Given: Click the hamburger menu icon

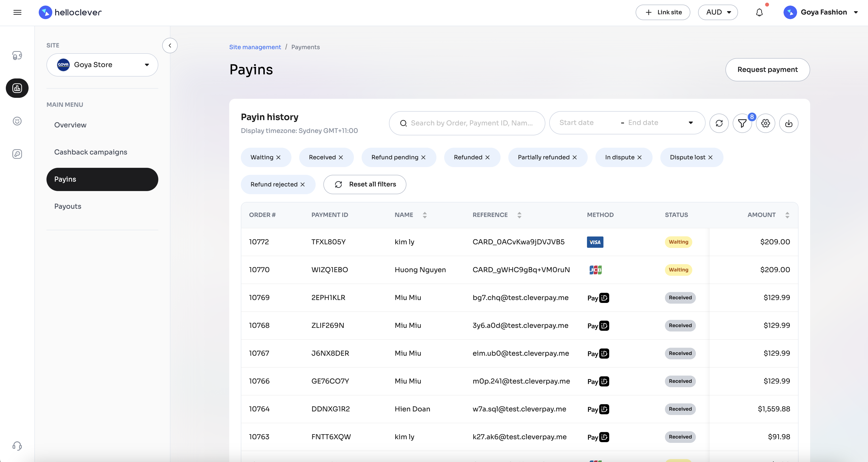Looking at the screenshot, I should (17, 12).
